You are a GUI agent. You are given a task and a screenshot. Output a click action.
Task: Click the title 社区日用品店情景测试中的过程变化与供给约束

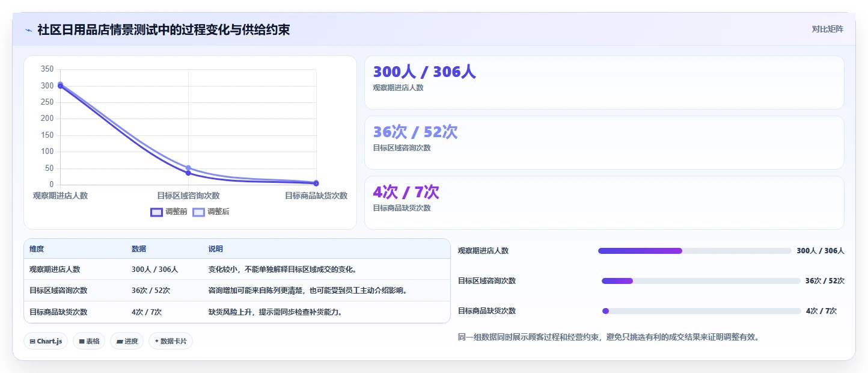click(164, 29)
